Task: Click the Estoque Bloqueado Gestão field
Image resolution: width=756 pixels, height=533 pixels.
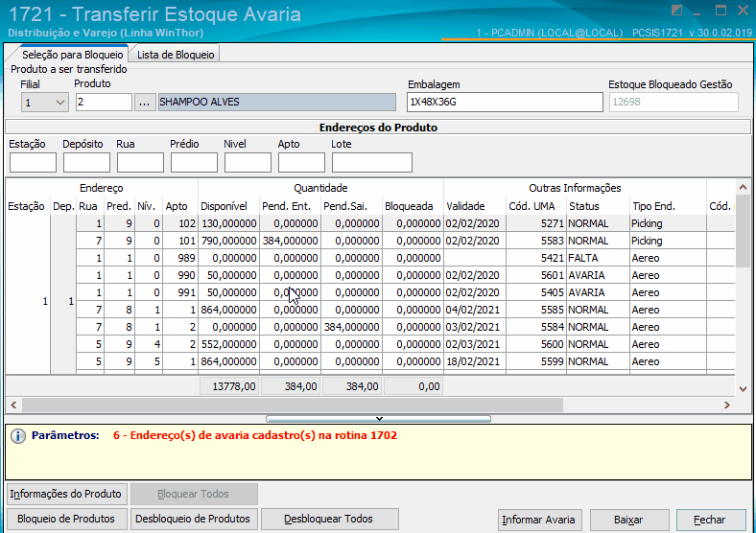Action: point(673,103)
